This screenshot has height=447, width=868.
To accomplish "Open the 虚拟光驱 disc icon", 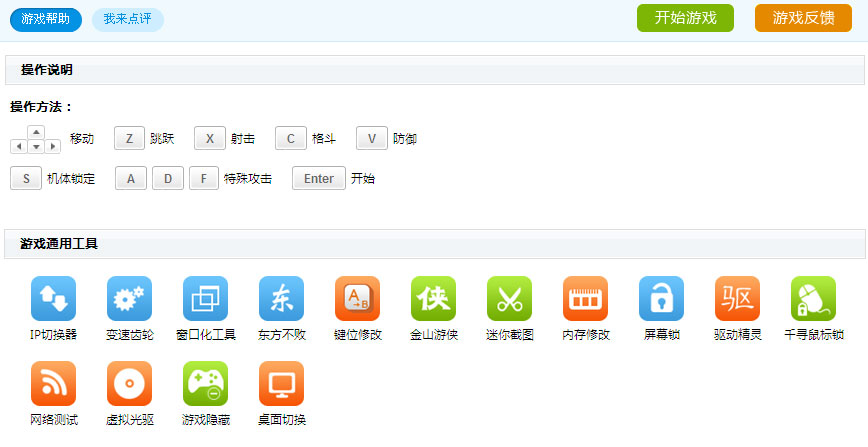I will (129, 383).
